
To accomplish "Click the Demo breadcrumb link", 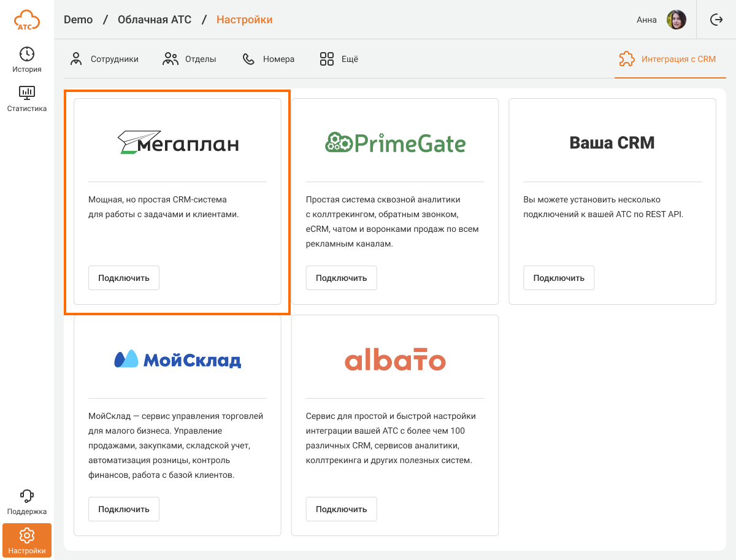I will pos(78,20).
